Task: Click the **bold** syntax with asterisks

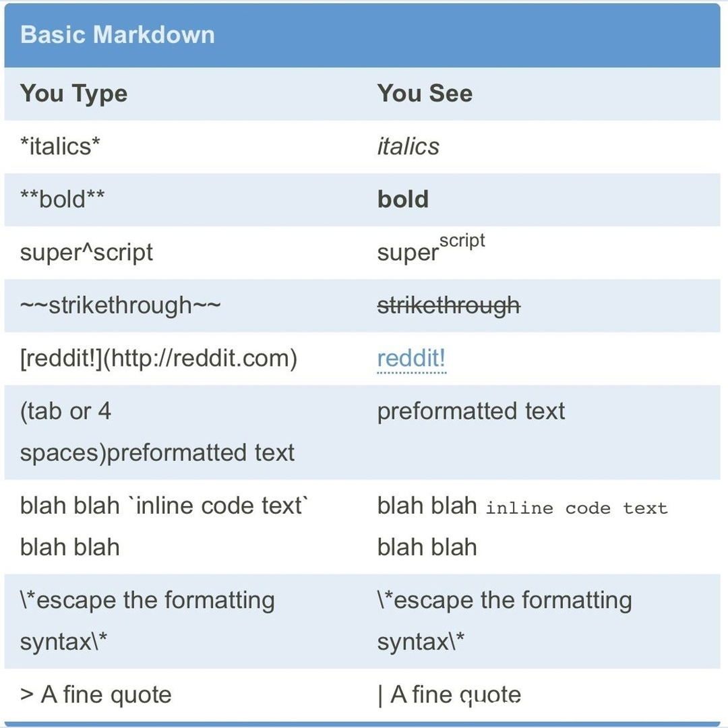Action: (x=63, y=200)
